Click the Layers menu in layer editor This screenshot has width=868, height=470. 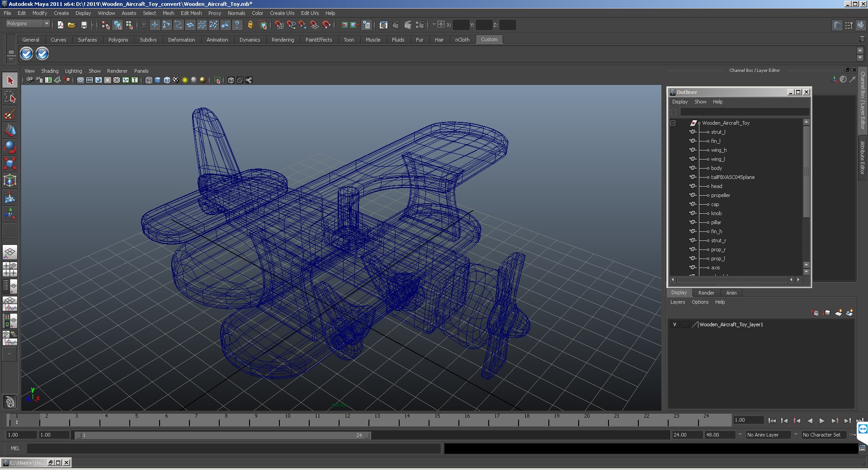(677, 302)
